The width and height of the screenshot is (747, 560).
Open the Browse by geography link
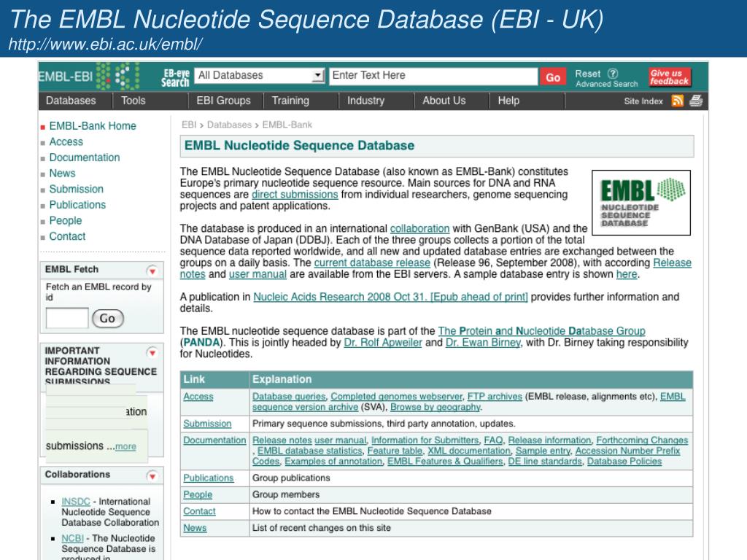tap(436, 407)
